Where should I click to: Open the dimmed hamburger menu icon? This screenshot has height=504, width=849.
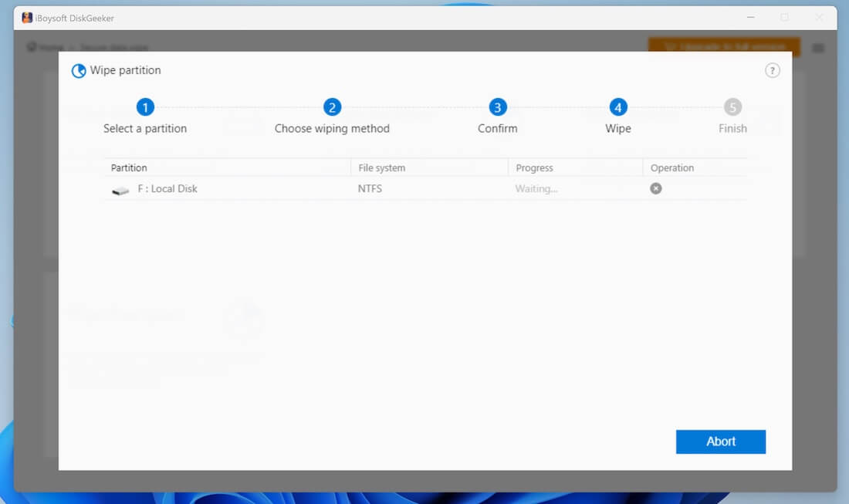tap(818, 48)
